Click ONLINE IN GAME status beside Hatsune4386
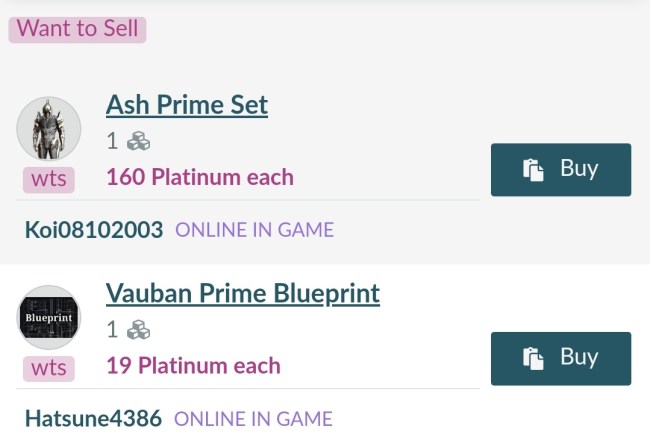The height and width of the screenshot is (444, 650). point(253,418)
